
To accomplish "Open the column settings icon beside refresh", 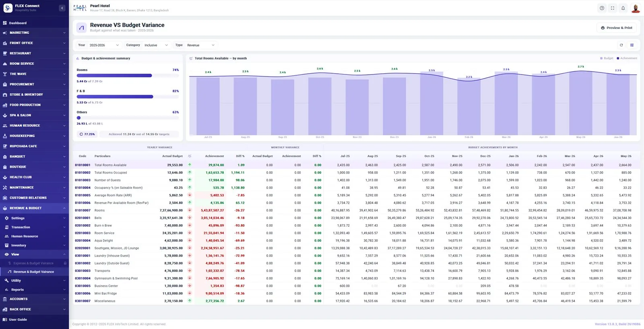I will (x=632, y=45).
